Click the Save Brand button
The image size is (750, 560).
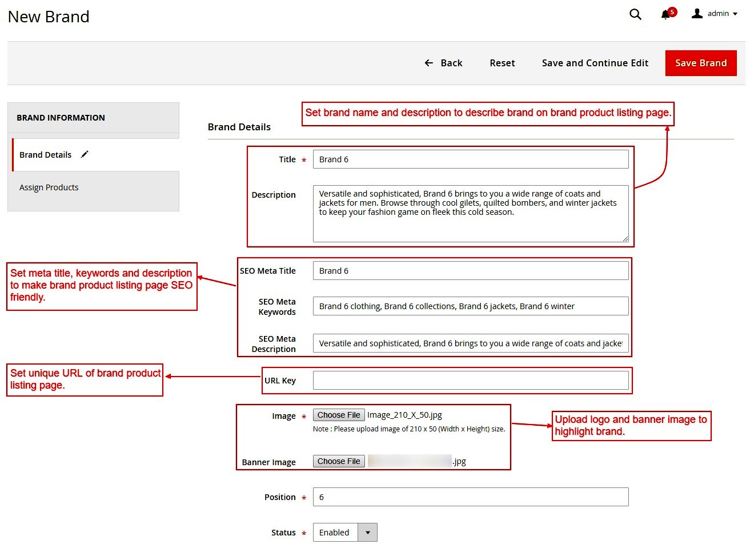(x=700, y=63)
